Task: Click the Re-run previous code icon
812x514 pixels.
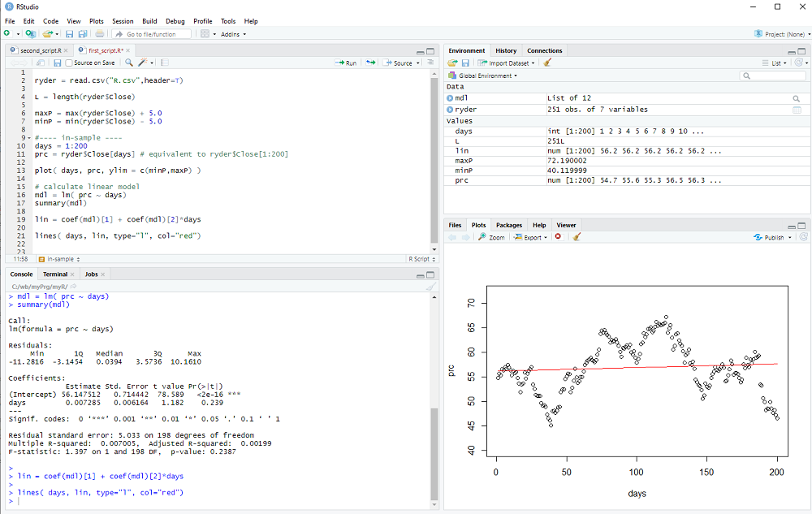Action: pos(370,63)
